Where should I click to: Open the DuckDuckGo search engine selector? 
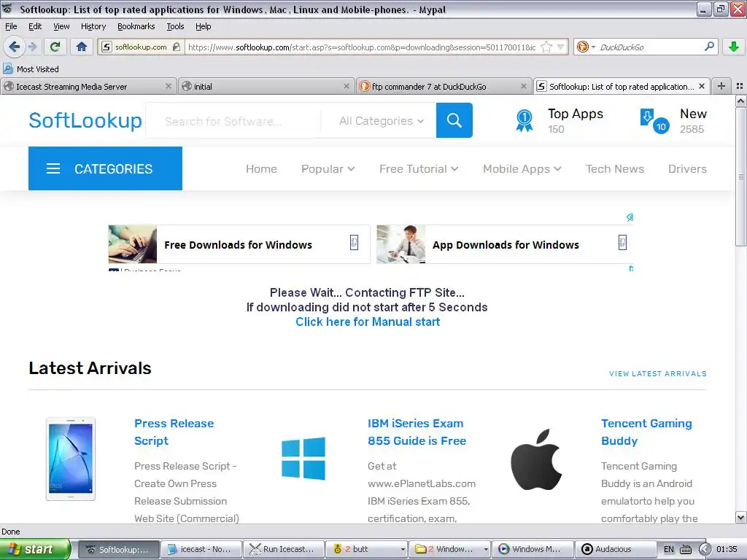pyautogui.click(x=586, y=47)
